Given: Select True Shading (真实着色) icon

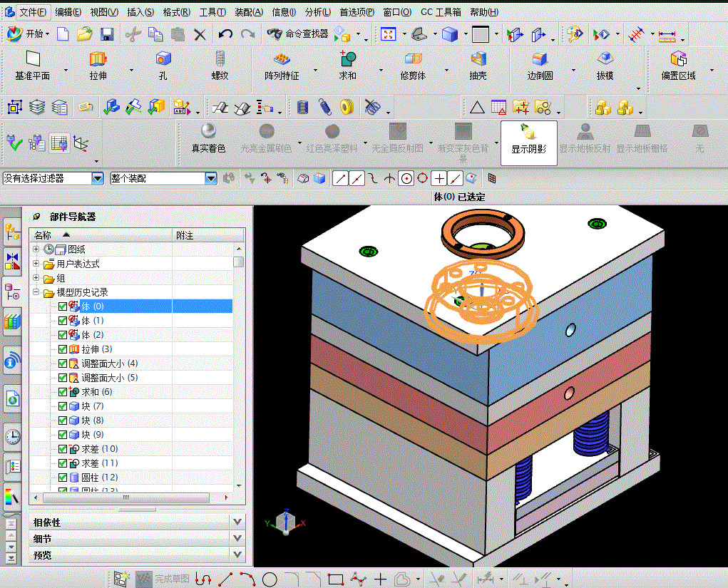Looking at the screenshot, I should click(x=208, y=131).
